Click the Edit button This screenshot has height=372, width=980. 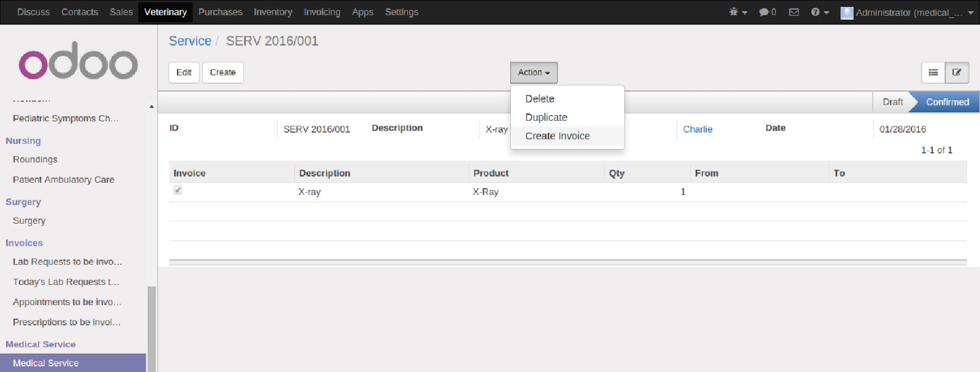[x=184, y=72]
